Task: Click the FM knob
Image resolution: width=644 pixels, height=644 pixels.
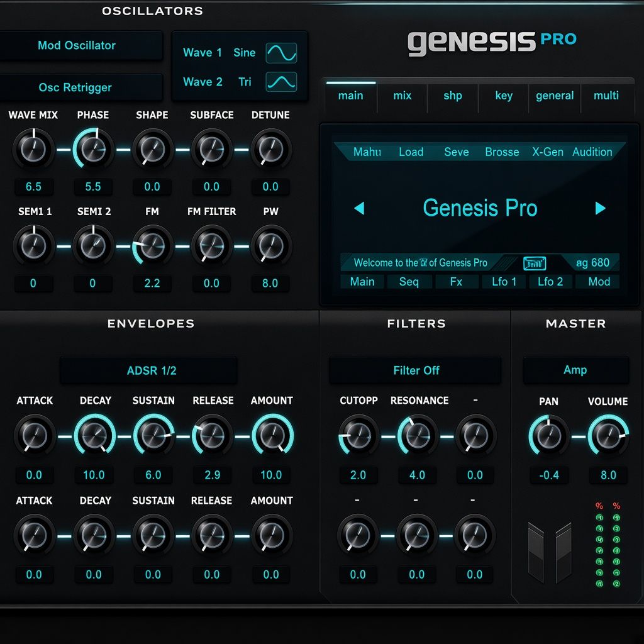Action: click(152, 246)
